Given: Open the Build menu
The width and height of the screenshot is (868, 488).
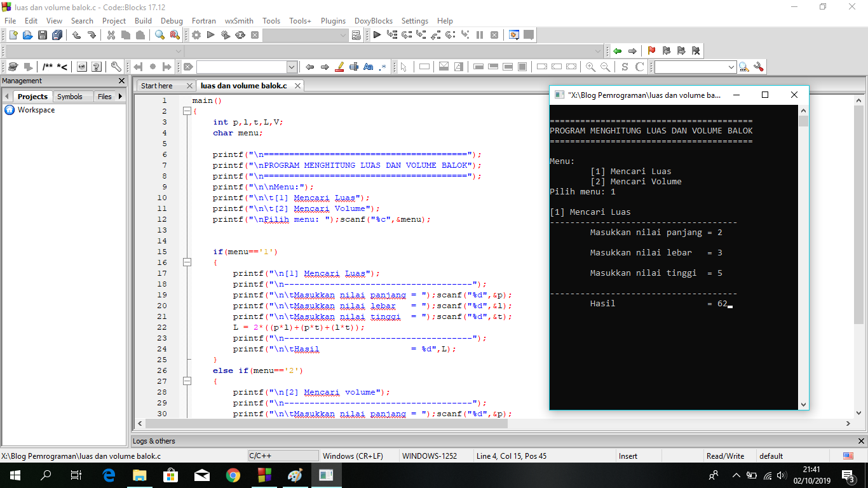Looking at the screenshot, I should [x=144, y=21].
